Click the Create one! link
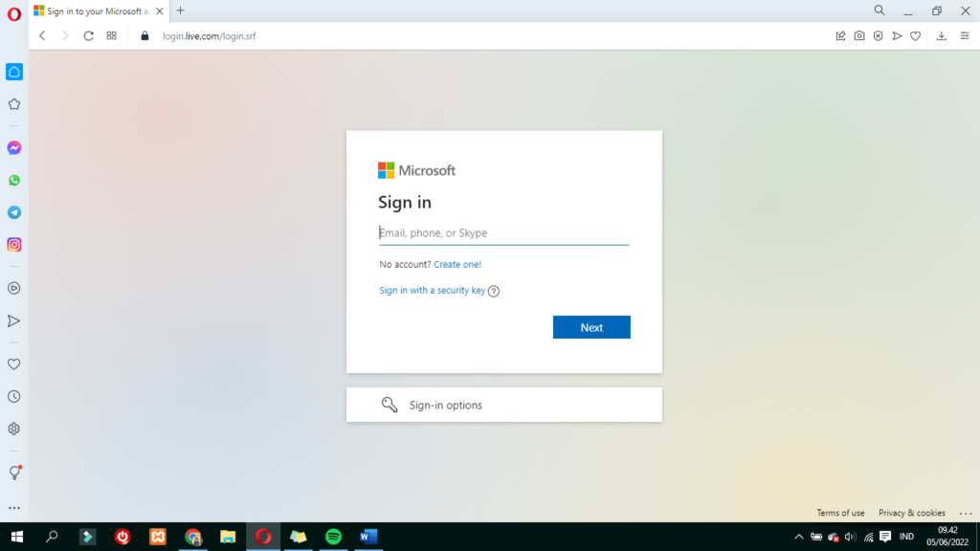This screenshot has width=980, height=551. pos(457,264)
